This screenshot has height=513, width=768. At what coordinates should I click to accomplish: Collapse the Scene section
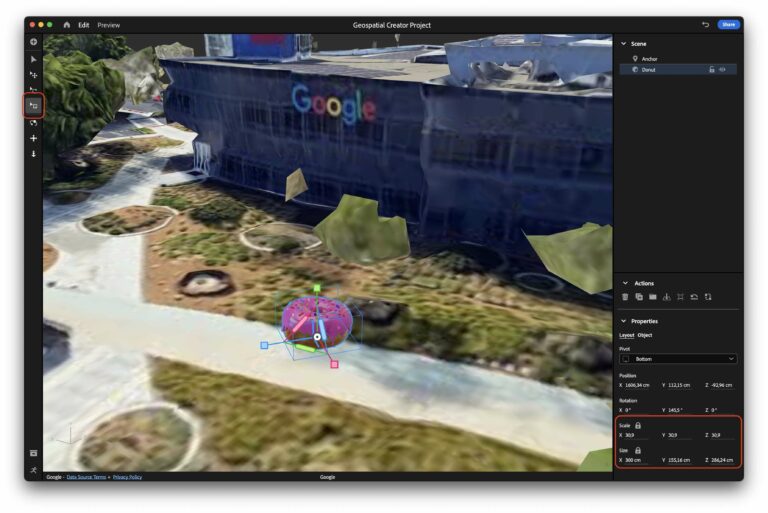coord(624,44)
